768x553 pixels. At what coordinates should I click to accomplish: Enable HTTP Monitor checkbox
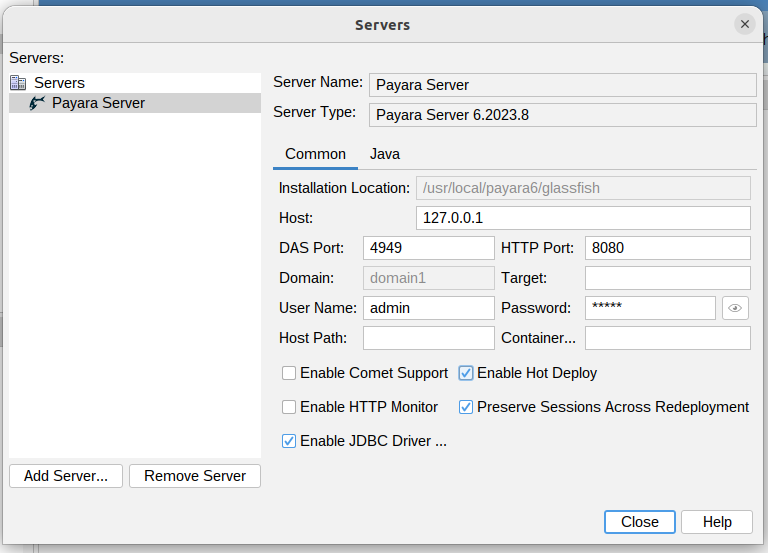pos(289,407)
